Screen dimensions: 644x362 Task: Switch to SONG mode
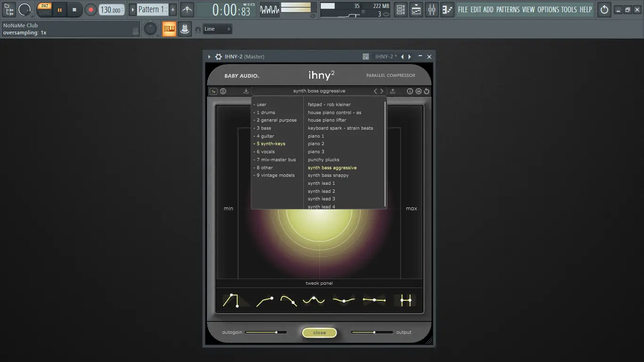click(x=45, y=13)
